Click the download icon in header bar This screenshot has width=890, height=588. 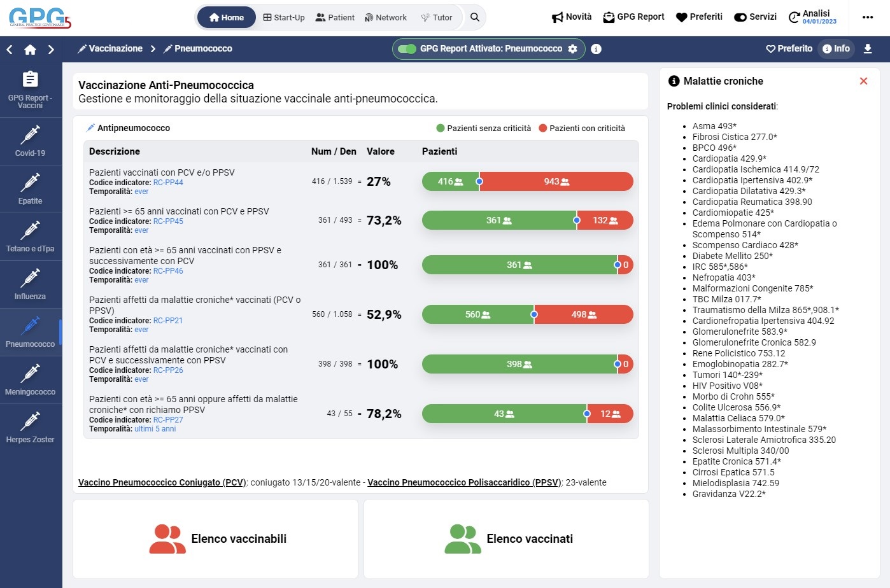coord(868,49)
